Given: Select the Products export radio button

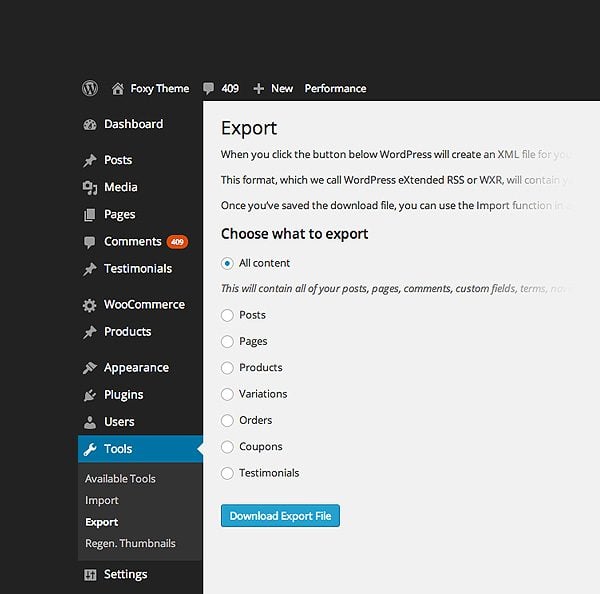Looking at the screenshot, I should click(x=227, y=368).
